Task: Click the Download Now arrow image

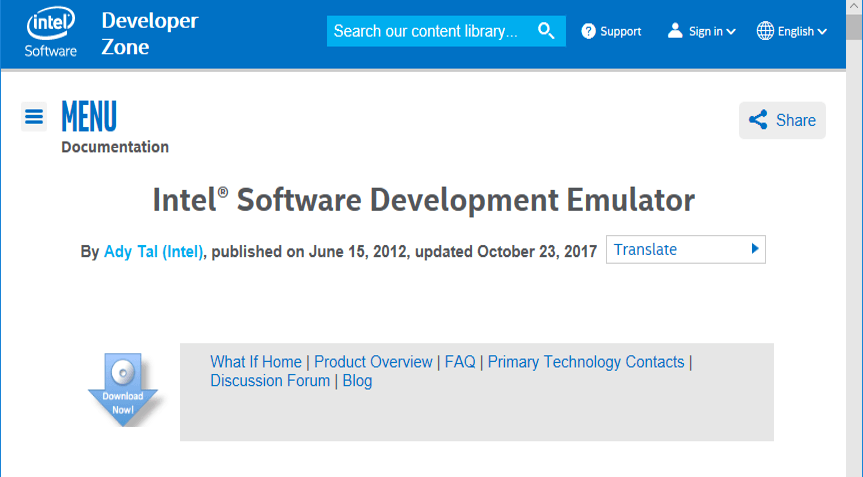Action: click(x=123, y=390)
